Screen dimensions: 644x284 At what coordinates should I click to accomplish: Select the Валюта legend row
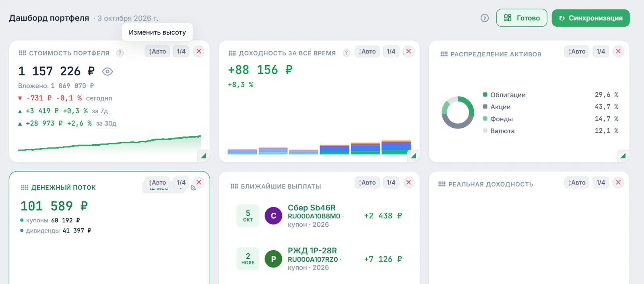click(551, 131)
